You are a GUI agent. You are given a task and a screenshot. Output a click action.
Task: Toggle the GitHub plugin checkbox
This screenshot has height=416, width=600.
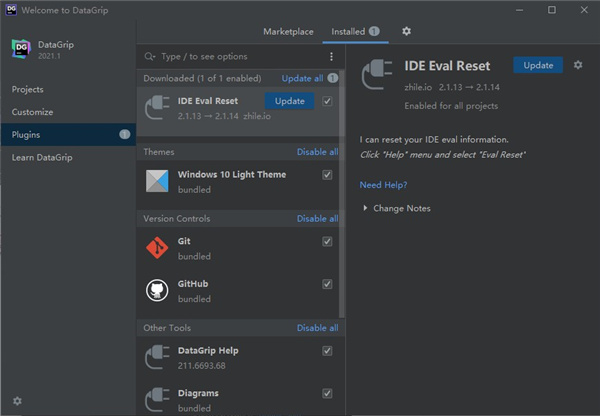(x=328, y=284)
